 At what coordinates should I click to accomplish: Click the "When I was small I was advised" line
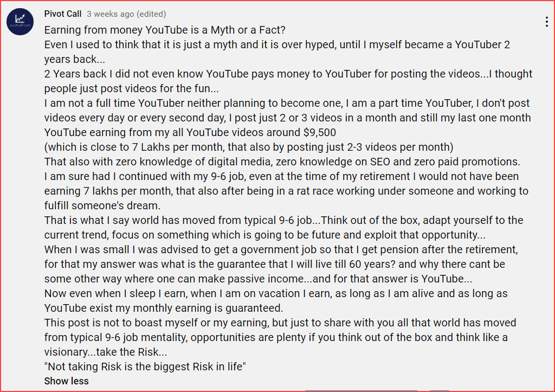pos(281,249)
